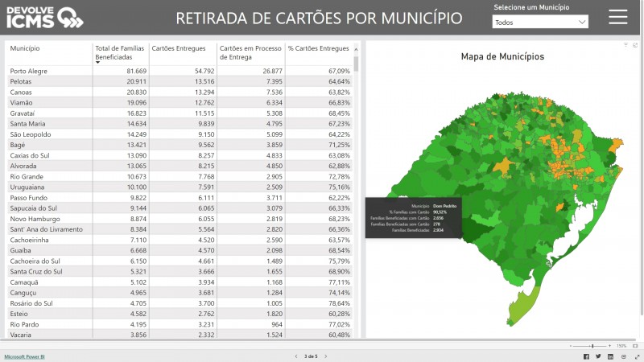Sort by Total de Famílias Beneficiadas column

(120, 53)
